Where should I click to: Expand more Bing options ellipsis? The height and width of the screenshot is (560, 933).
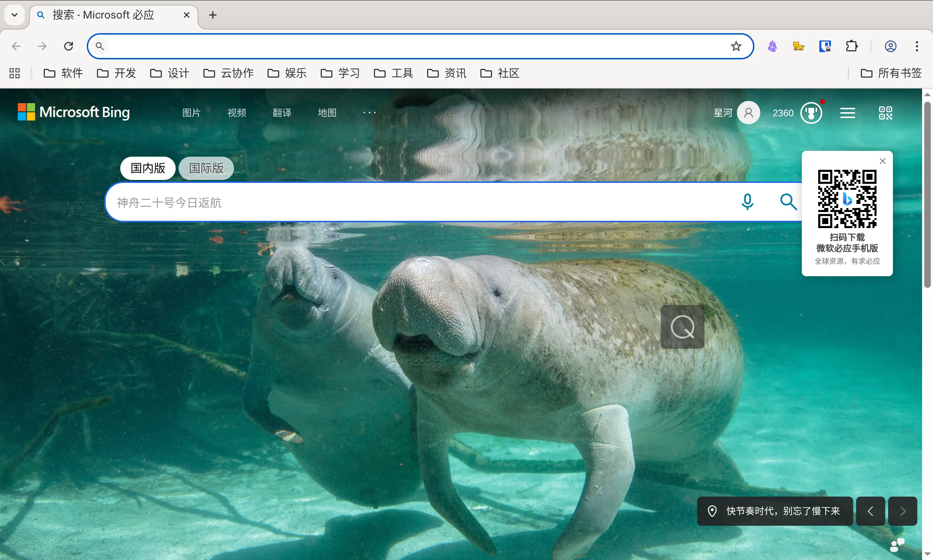click(x=369, y=113)
